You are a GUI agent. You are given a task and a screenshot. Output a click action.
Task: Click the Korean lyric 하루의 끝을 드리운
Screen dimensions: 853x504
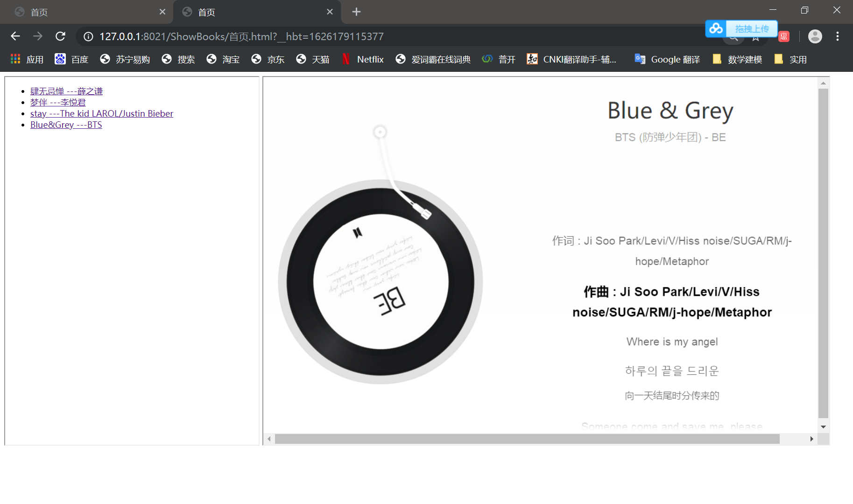point(672,371)
